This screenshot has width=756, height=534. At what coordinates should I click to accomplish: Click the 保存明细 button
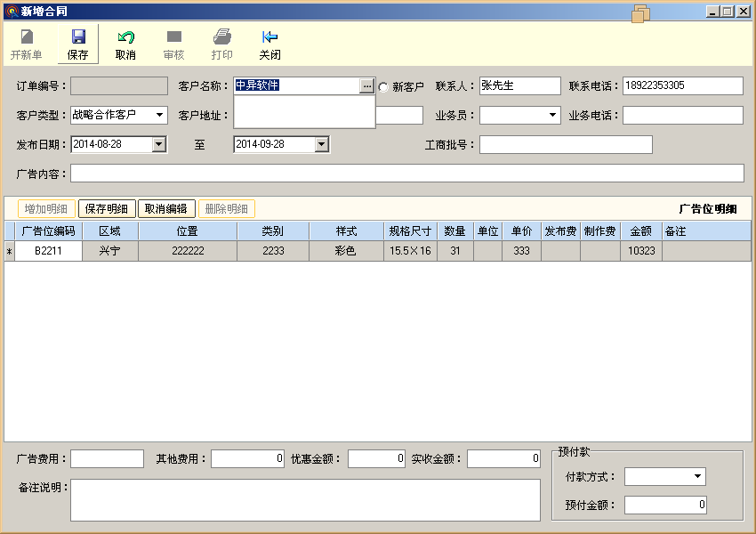(x=106, y=209)
